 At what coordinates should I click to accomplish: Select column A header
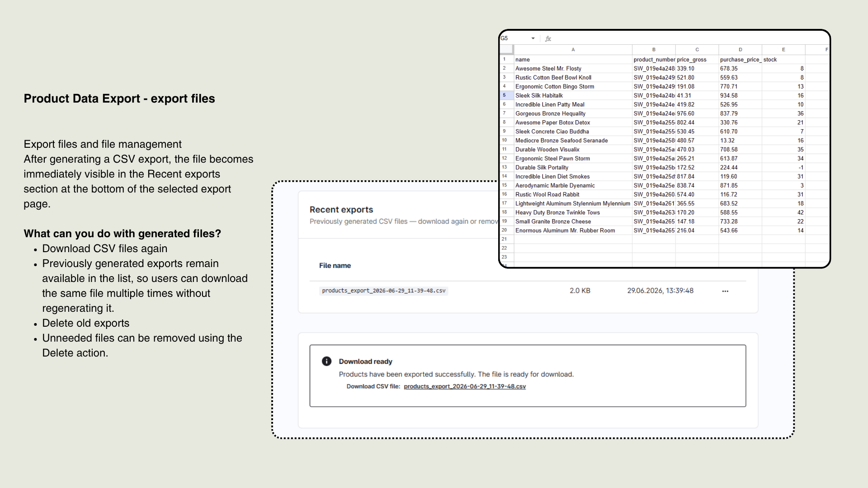[573, 50]
